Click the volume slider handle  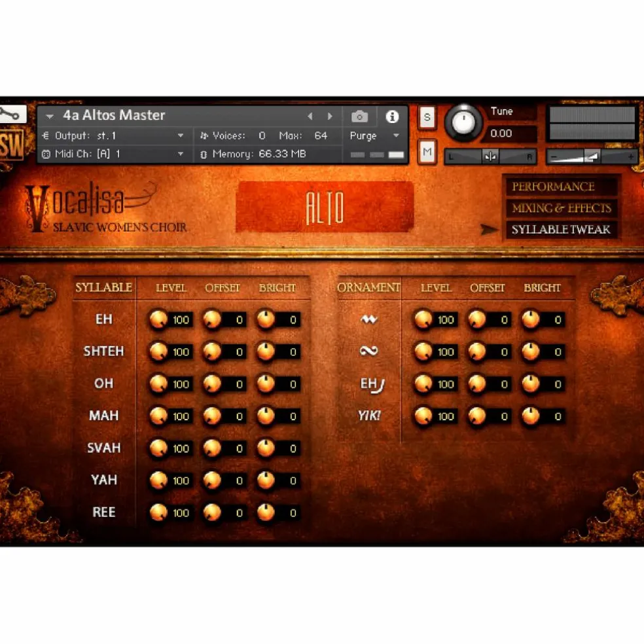click(x=592, y=156)
